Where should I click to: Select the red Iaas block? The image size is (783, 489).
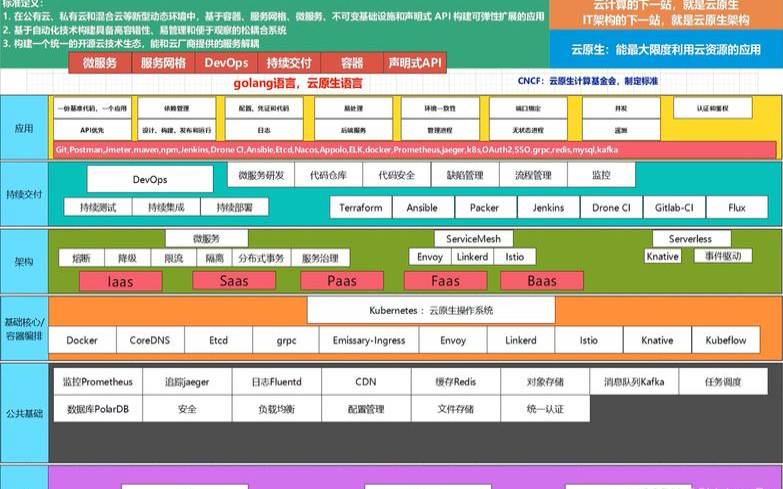[x=120, y=281]
